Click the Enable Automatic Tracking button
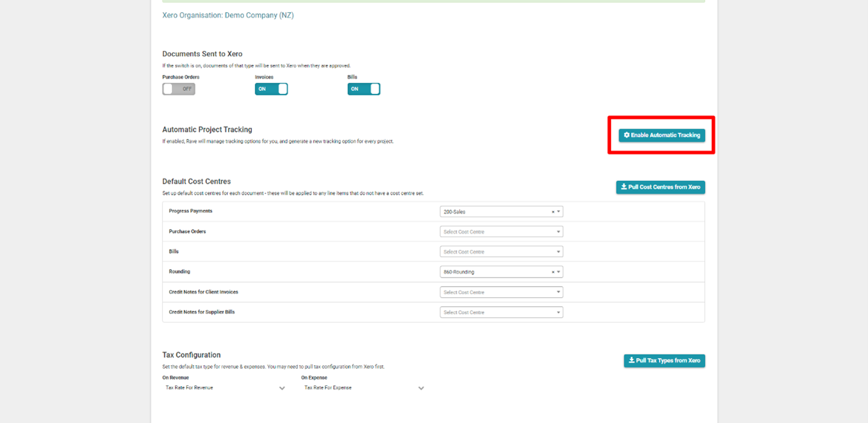The height and width of the screenshot is (423, 868). point(661,135)
